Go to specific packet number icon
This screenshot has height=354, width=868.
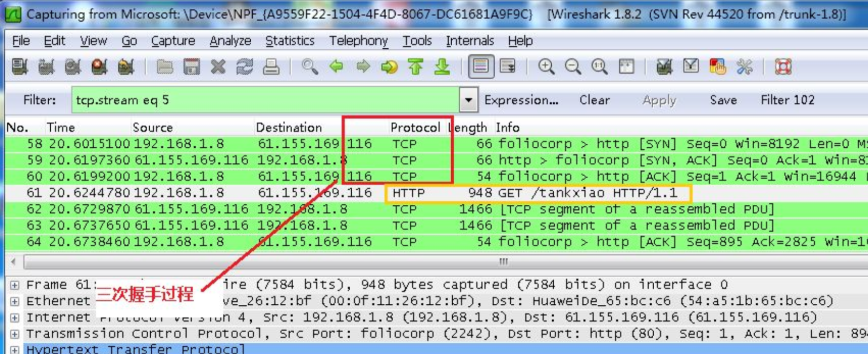coord(389,66)
